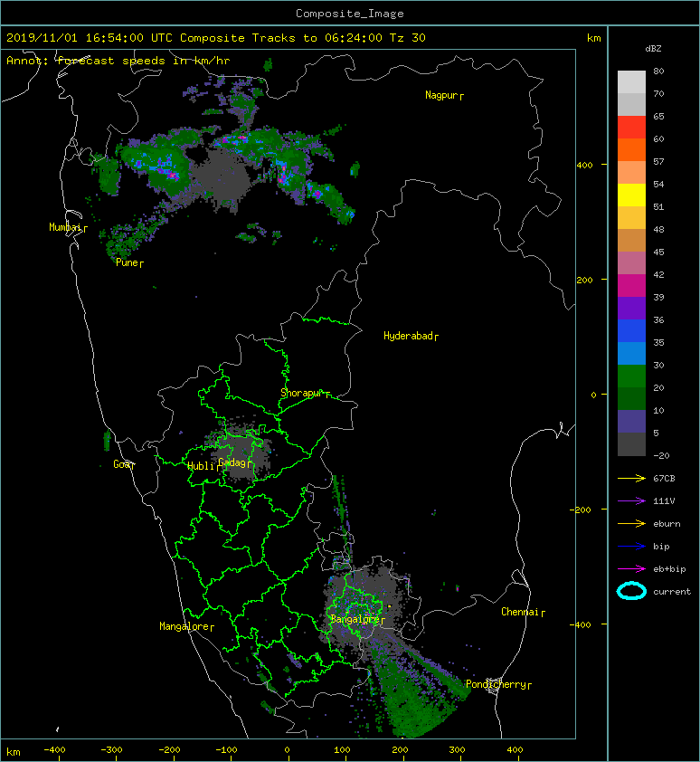The height and width of the screenshot is (762, 700).
Task: Click the green 30 dBZ color swatch
Action: [631, 376]
